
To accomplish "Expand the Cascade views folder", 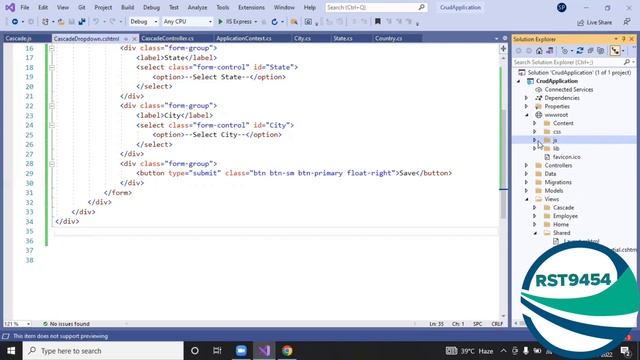I will coord(535,207).
